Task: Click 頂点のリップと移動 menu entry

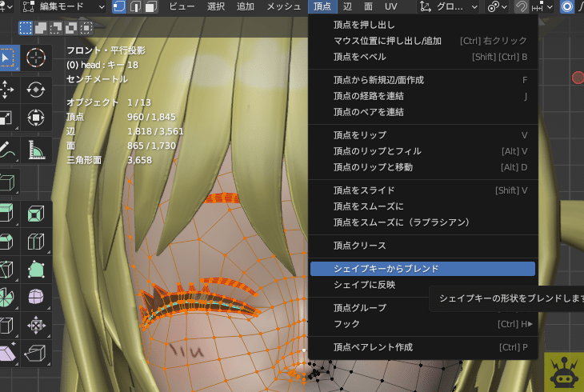Action: click(x=422, y=167)
